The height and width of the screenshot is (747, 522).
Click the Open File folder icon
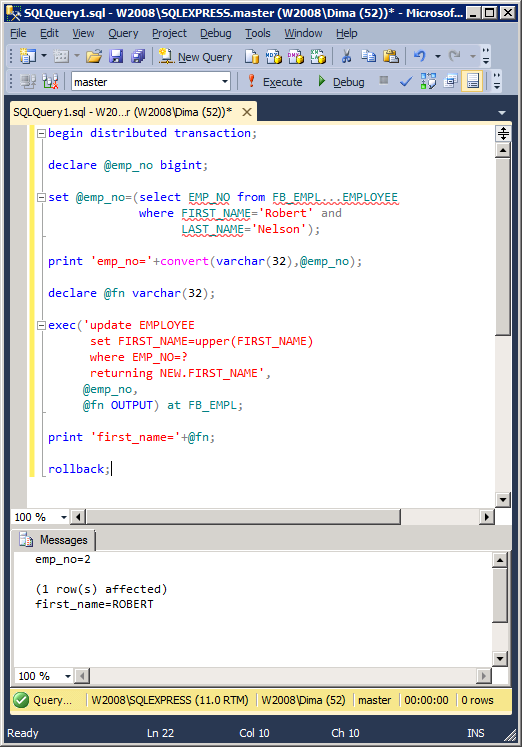[x=94, y=57]
